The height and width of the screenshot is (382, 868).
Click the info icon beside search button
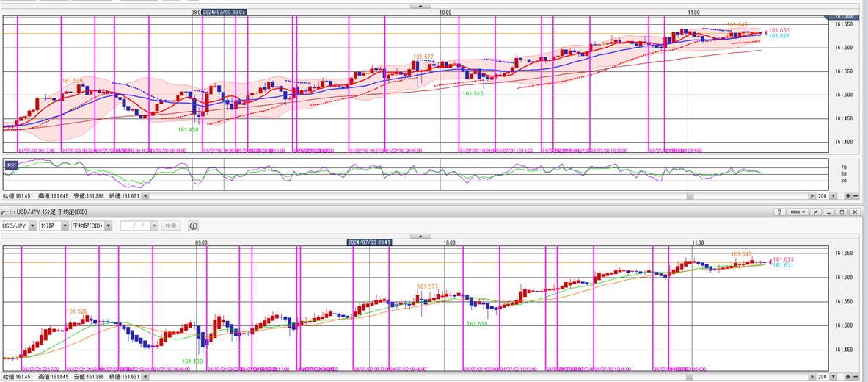[194, 226]
